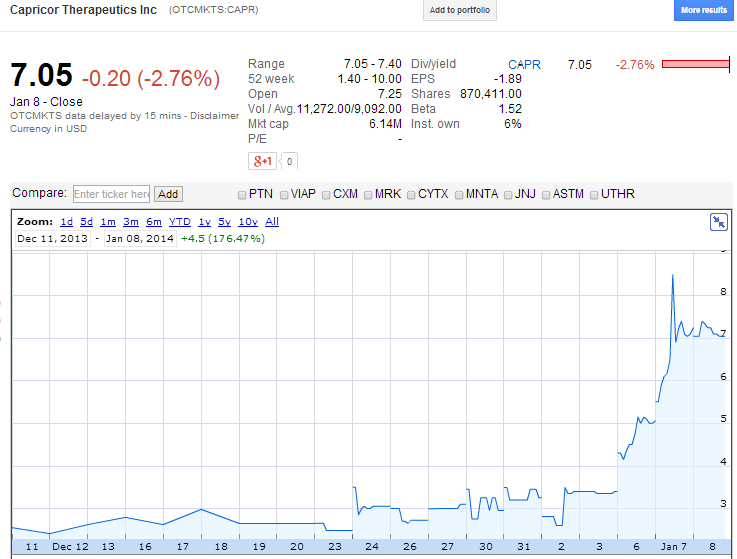Click the Mkt cap value 6.14M
The height and width of the screenshot is (559, 737).
pos(385,124)
